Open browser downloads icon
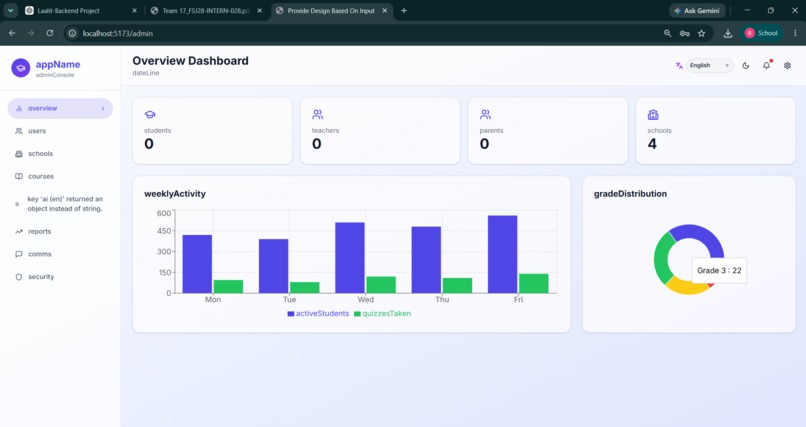Viewport: 806px width, 427px height. click(728, 33)
